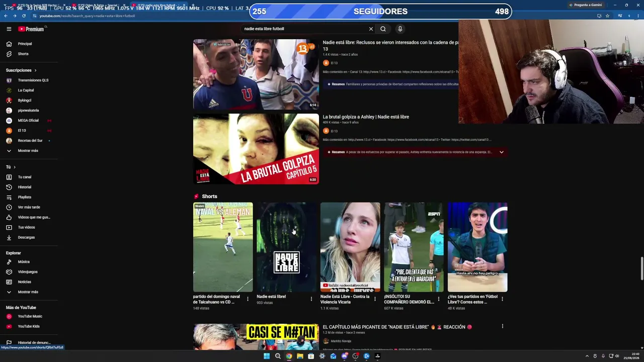
Task: Expand the Suscripciones section arrow
Action: point(35,70)
